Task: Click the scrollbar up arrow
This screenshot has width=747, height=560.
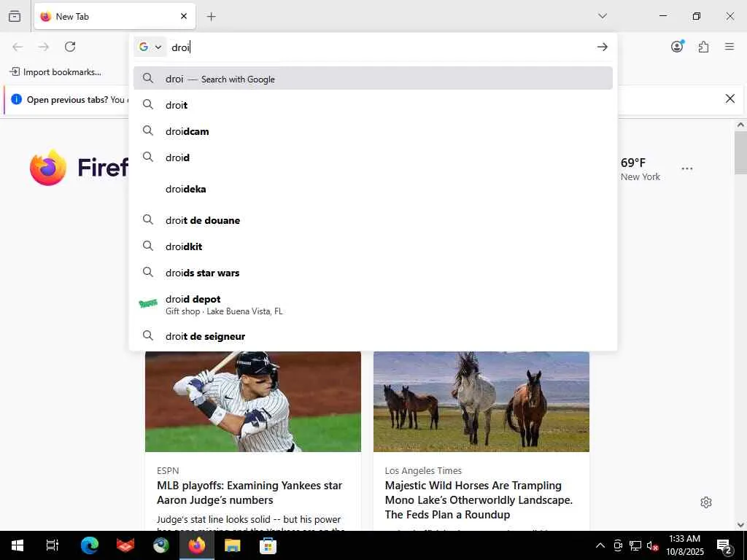Action: pos(740,125)
